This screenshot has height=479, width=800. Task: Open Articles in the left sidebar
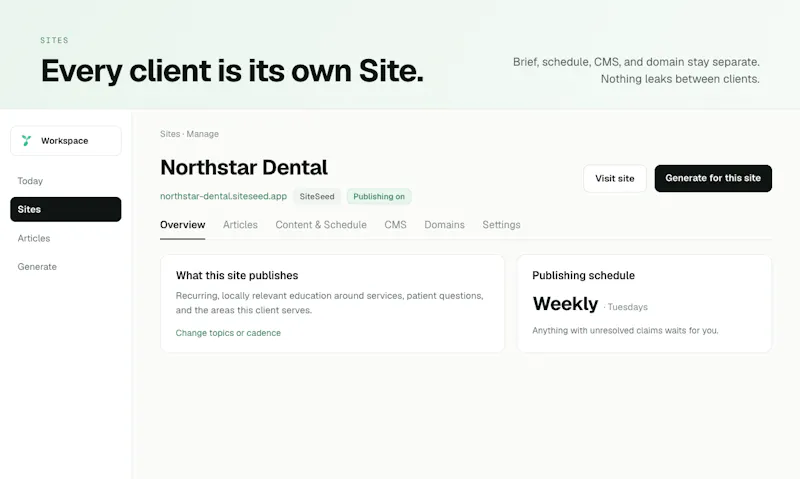tap(34, 238)
